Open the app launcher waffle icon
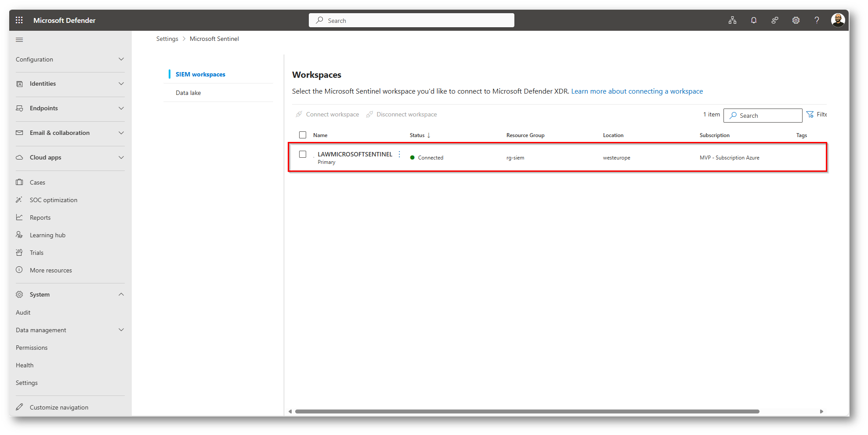The image size is (868, 435). coord(19,20)
